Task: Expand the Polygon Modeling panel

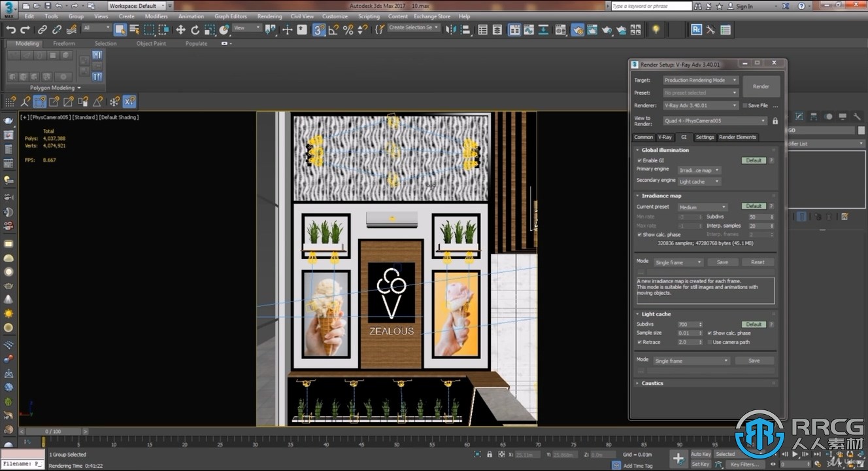Action: [x=56, y=88]
